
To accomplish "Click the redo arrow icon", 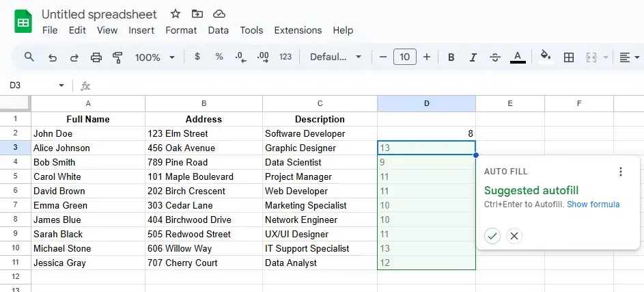I will 74,57.
